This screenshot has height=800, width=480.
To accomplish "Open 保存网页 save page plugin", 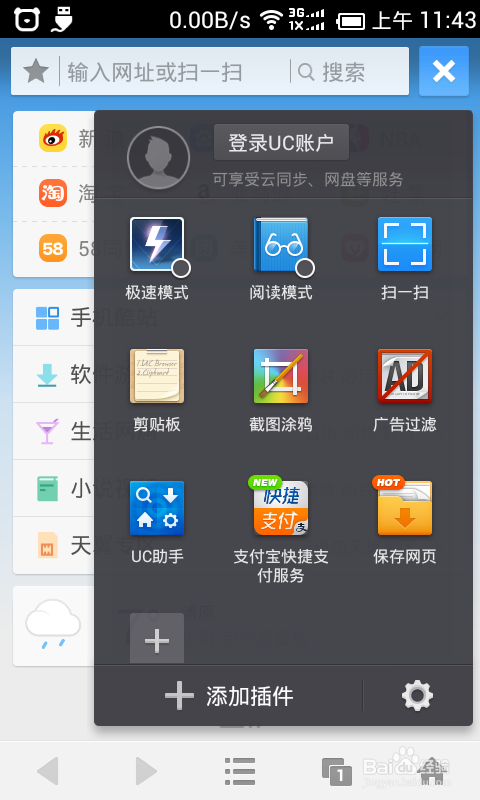I will pyautogui.click(x=405, y=508).
